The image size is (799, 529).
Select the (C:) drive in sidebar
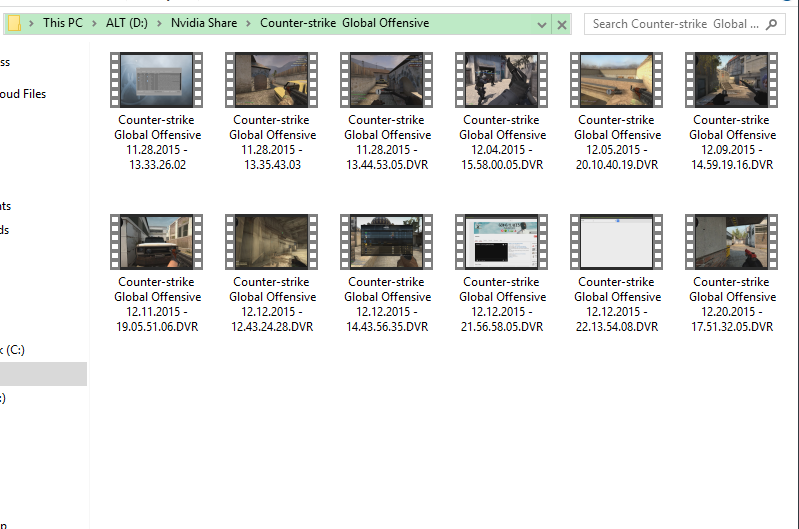pos(12,350)
